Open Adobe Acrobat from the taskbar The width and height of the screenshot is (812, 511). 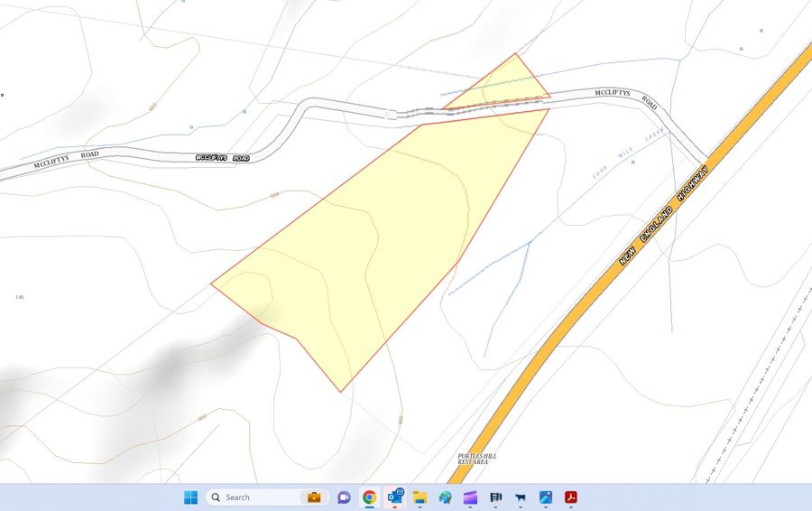click(570, 497)
